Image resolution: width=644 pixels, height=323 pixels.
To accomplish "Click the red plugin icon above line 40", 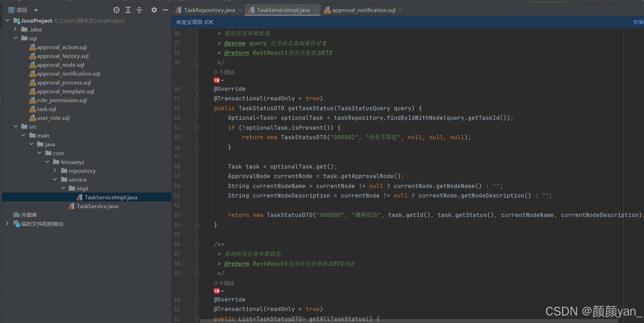I will (217, 80).
